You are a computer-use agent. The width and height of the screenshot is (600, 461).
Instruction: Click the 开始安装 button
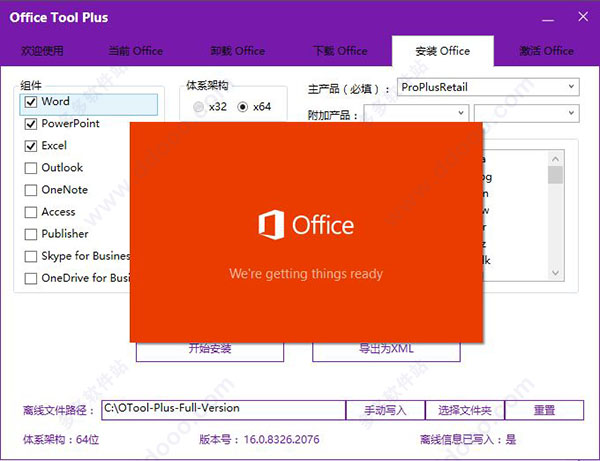click(210, 351)
